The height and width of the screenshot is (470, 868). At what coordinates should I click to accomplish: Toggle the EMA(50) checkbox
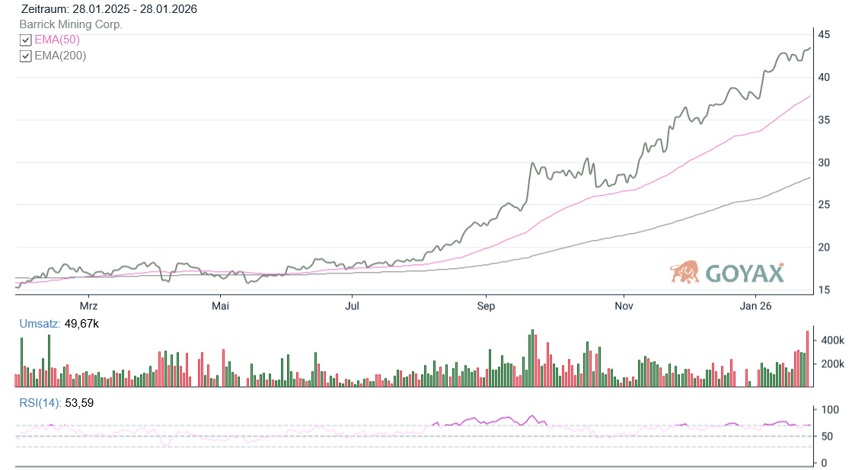pos(26,40)
